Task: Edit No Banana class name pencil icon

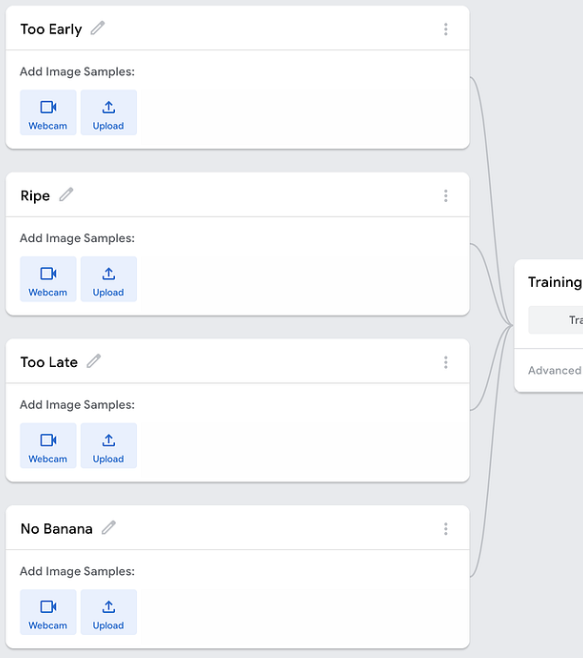Action: pos(109,528)
